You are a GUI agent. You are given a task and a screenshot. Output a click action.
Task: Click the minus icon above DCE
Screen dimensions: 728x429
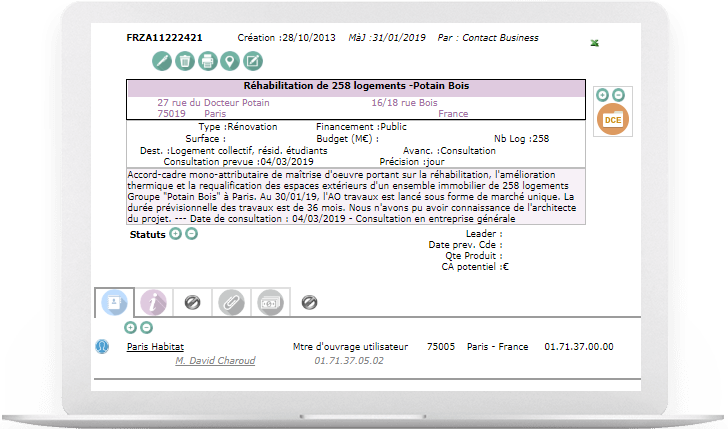(x=618, y=95)
